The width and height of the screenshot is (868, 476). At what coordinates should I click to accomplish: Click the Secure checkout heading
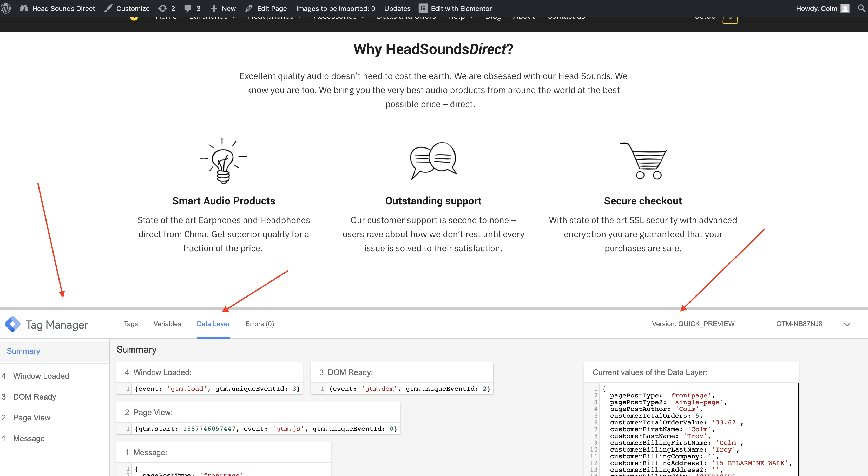tap(643, 201)
